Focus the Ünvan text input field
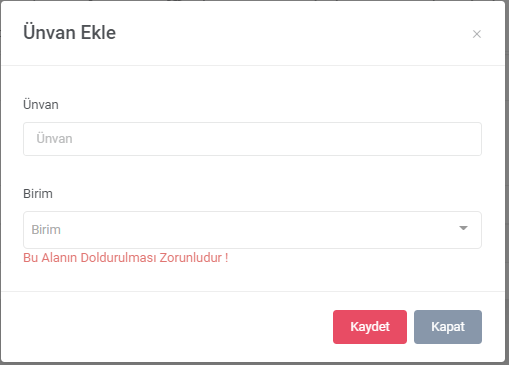The width and height of the screenshot is (509, 365). (252, 139)
